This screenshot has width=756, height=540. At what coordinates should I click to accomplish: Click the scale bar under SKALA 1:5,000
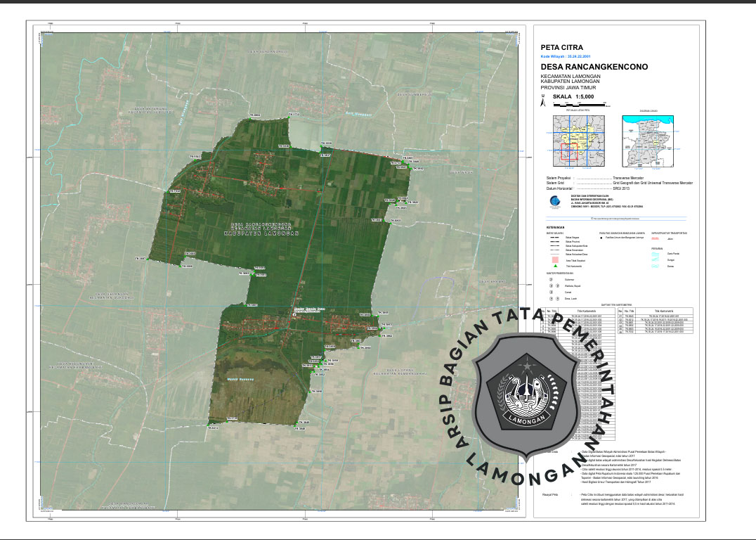click(569, 104)
